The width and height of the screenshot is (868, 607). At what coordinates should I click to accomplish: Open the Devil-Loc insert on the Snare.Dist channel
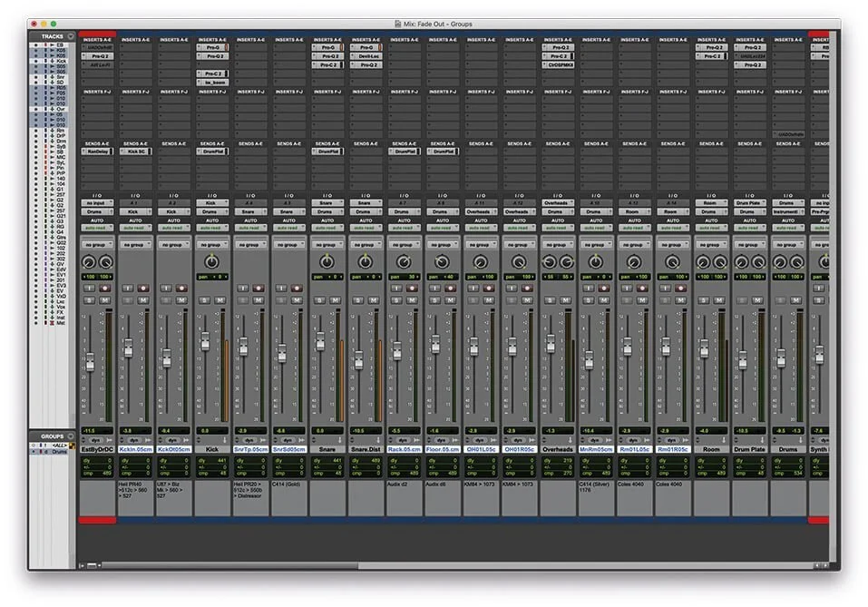(x=368, y=56)
